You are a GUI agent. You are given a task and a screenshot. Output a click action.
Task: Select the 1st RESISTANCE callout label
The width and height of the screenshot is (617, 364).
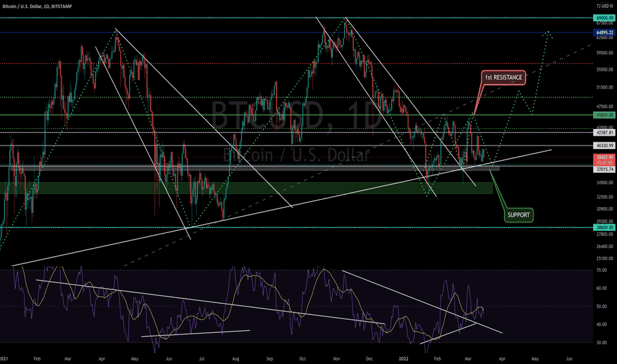pos(503,77)
